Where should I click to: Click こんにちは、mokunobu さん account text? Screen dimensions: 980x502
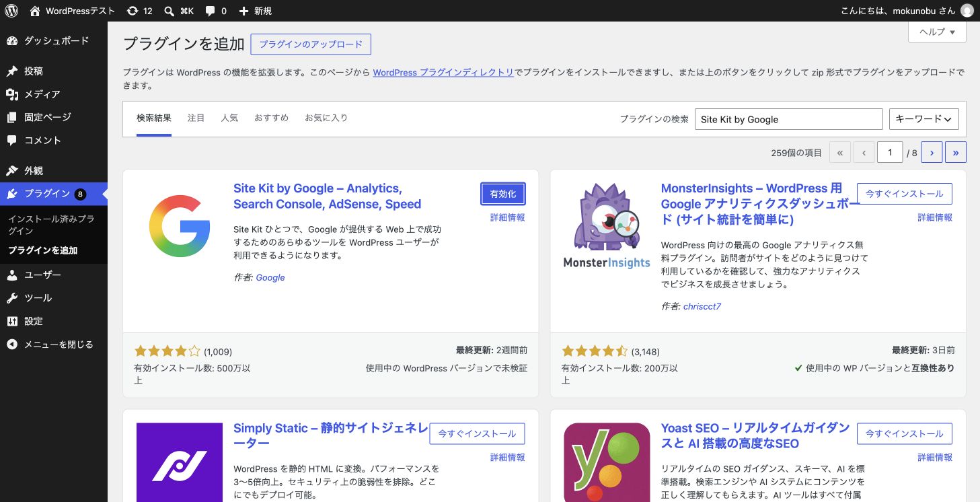point(898,11)
